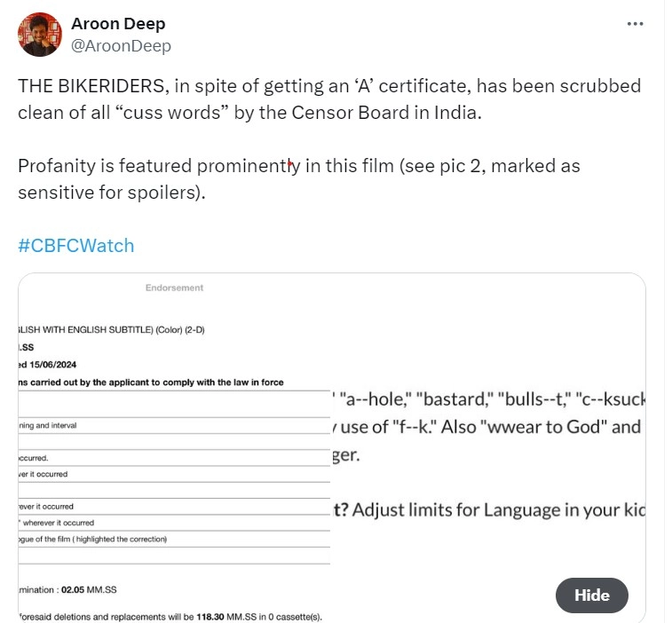Viewport: 672px width, 623px height.
Task: Open the tweet's three-dot more options menu
Action: [635, 24]
